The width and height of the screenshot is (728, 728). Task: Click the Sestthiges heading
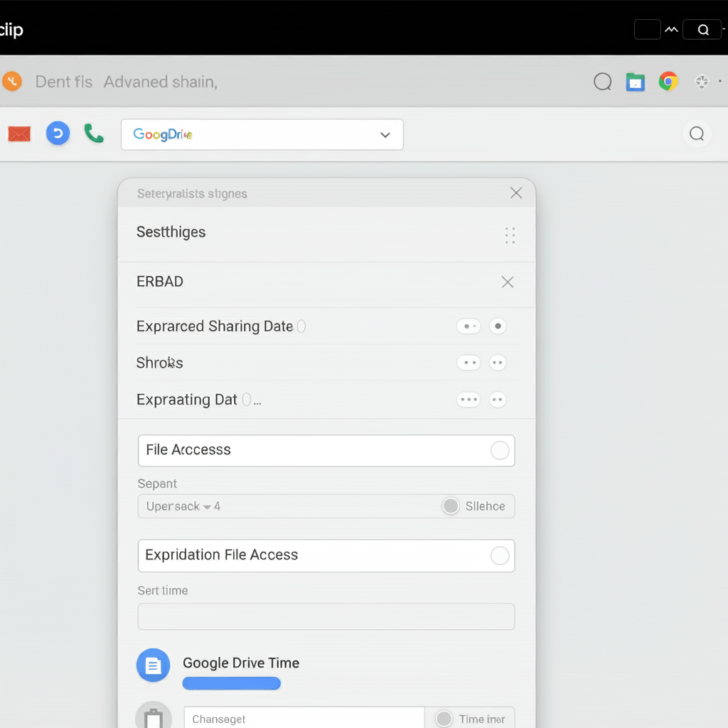click(171, 232)
